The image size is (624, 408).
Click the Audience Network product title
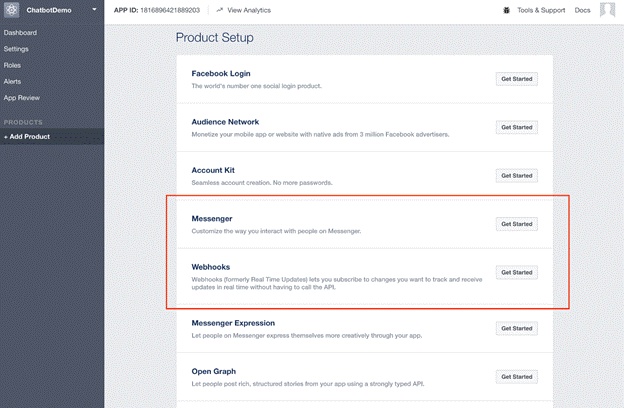(x=225, y=122)
